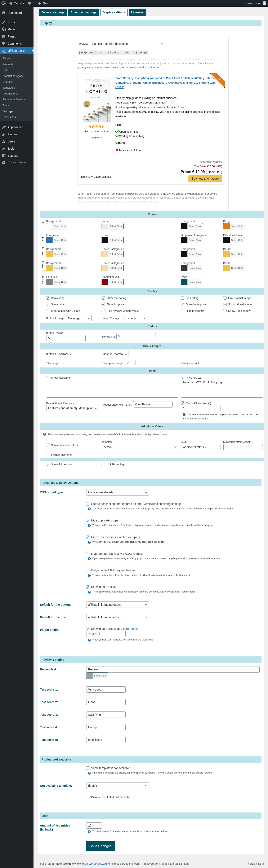268x868 pixels.
Task: Click help icon under Show admin section
Action: [89, 592]
